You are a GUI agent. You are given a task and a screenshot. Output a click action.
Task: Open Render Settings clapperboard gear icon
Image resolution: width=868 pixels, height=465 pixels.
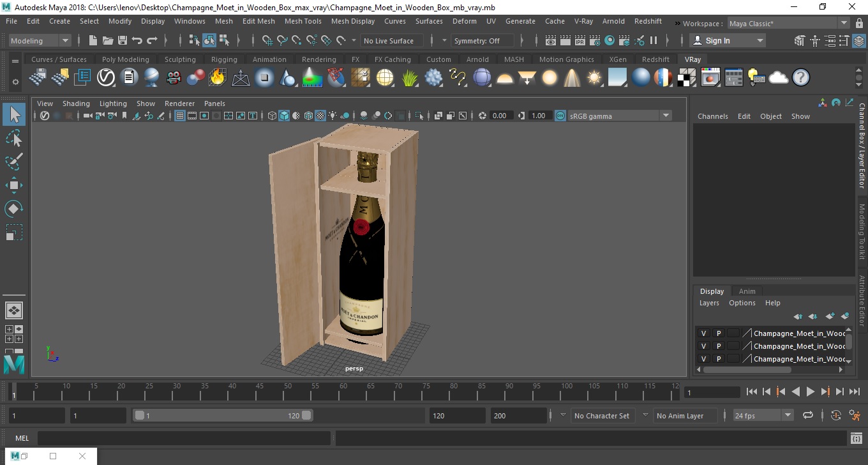[x=595, y=40]
